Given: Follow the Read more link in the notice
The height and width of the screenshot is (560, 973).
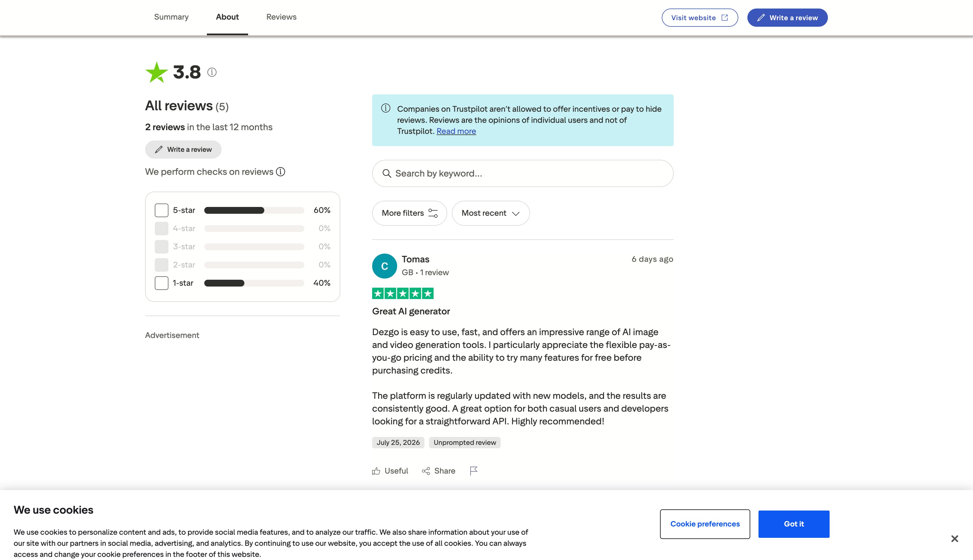Looking at the screenshot, I should [x=456, y=131].
